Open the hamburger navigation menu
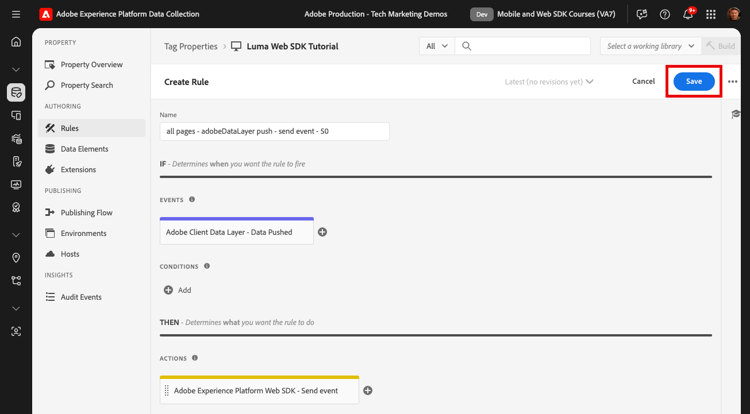Image resolution: width=750 pixels, height=414 pixels. 16,14
